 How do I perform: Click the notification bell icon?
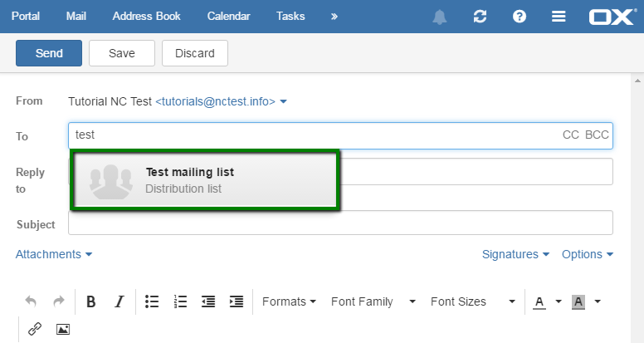[x=440, y=17]
